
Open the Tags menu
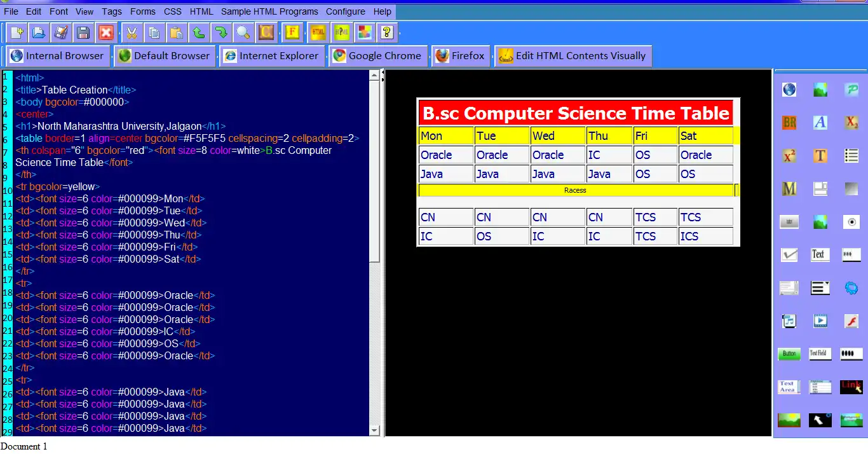112,11
